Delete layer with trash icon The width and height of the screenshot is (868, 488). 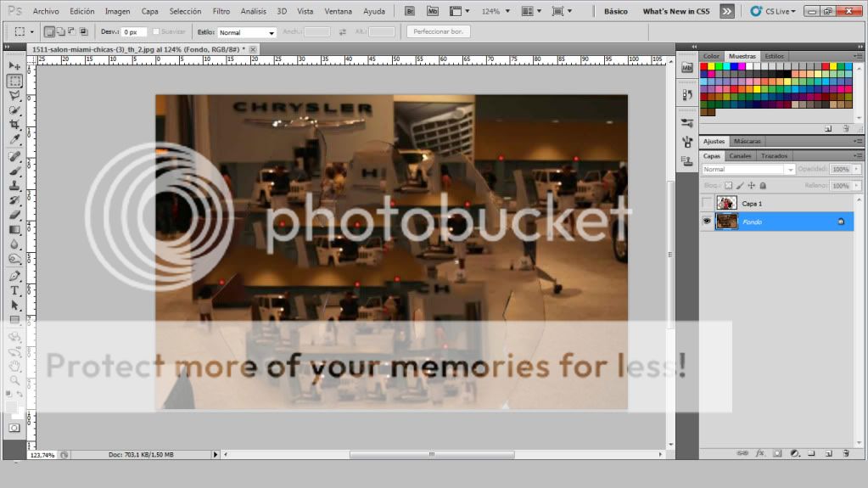[x=846, y=453]
